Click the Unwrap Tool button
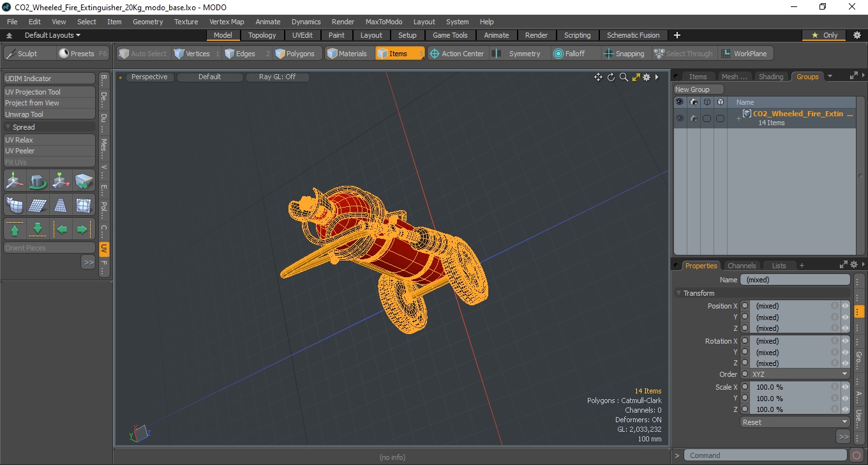Image resolution: width=868 pixels, height=465 pixels. tap(50, 114)
